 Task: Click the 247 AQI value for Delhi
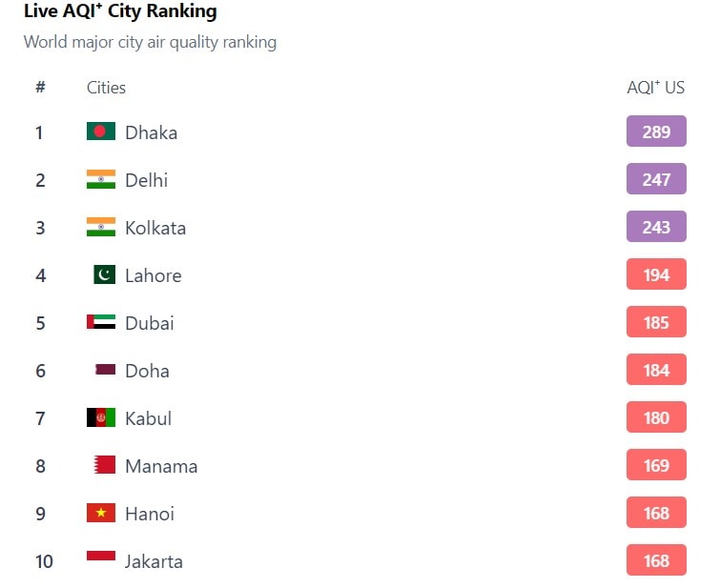pos(656,179)
